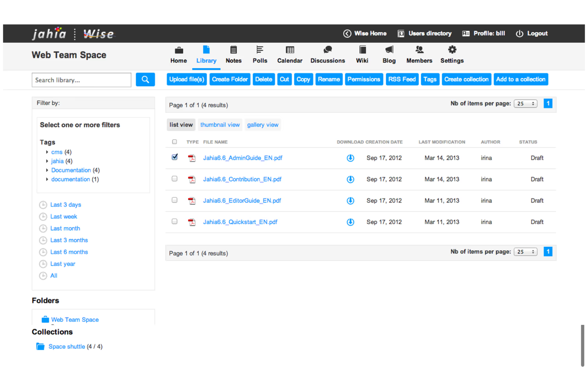The height and width of the screenshot is (392, 588).
Task: Open the Blog megaphone icon
Action: click(389, 50)
